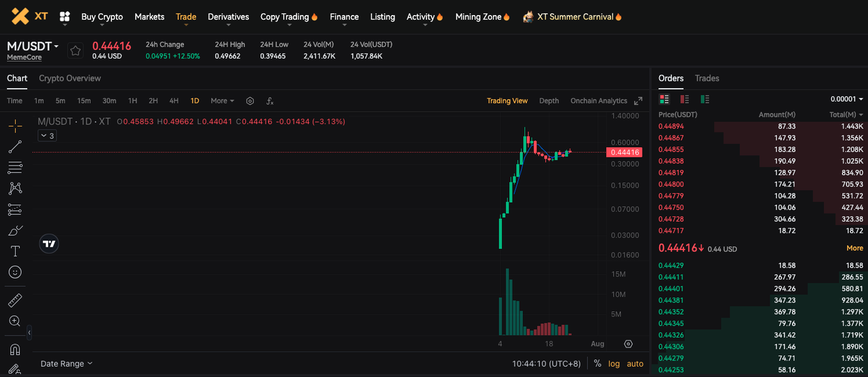The height and width of the screenshot is (377, 868).
Task: Open the emoji icons tool
Action: pyautogui.click(x=15, y=272)
